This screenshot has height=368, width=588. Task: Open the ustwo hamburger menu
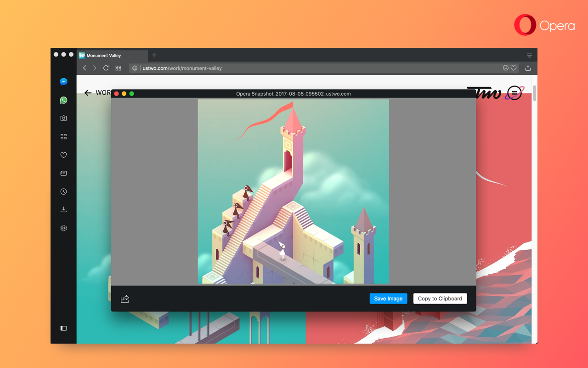point(515,93)
